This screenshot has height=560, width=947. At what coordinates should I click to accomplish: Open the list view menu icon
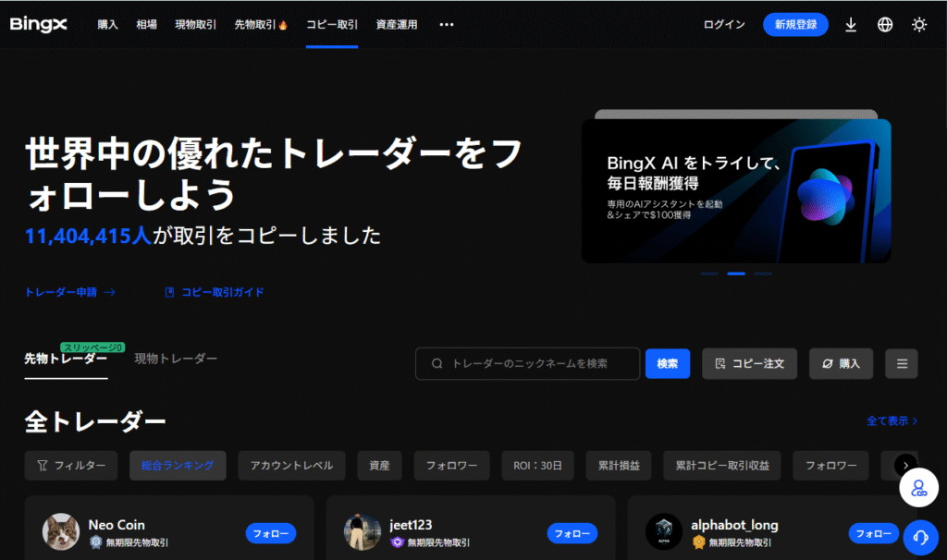point(901,364)
